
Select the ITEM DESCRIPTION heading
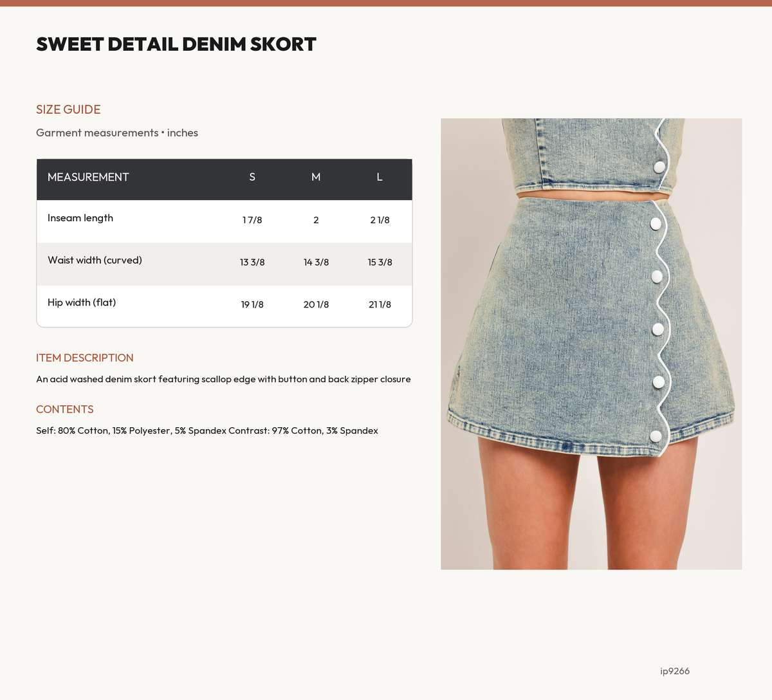tap(85, 358)
